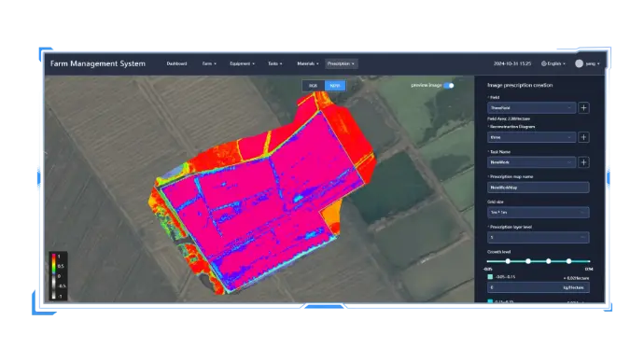Viewport: 644px width, 362px height.
Task: Click the plus icon beside the Field dropdown
Action: point(583,108)
